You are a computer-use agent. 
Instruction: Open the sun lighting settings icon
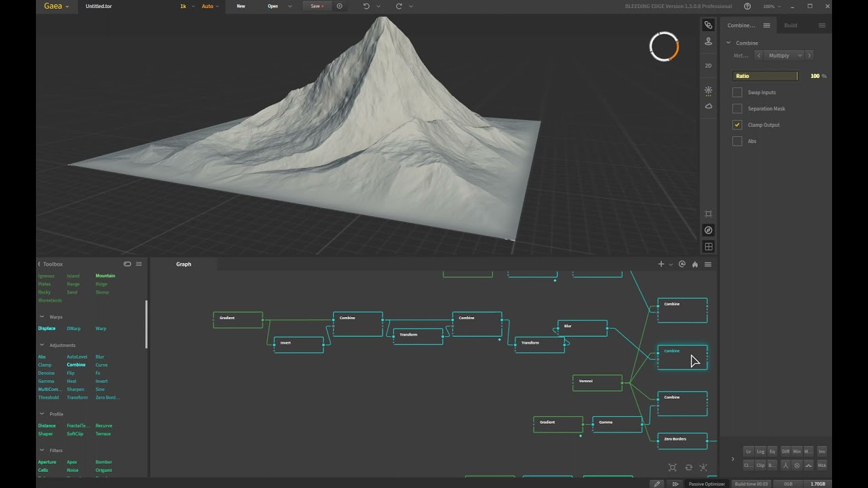(708, 90)
